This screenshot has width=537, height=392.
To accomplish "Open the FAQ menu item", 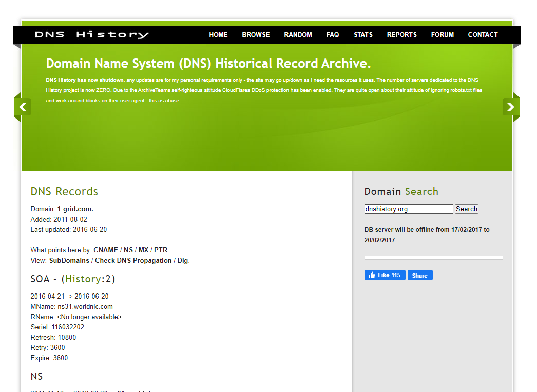I will tap(333, 34).
